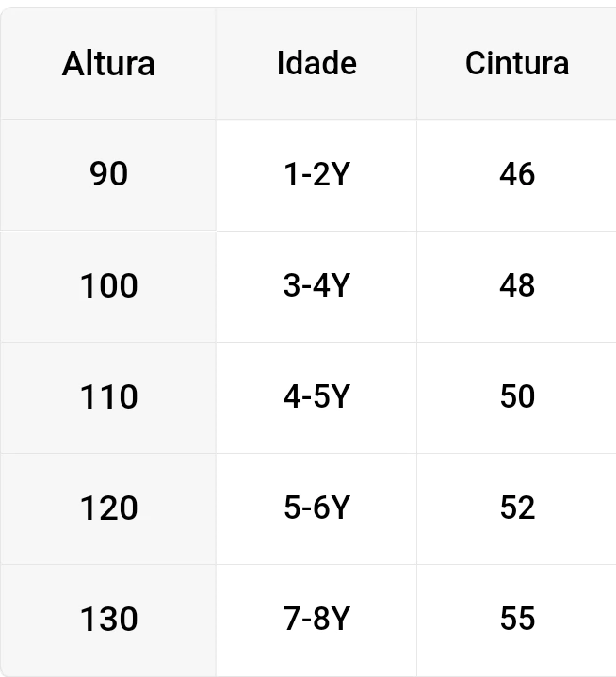The image size is (616, 677).
Task: Select the 1-2Y age cell
Action: pos(316,174)
